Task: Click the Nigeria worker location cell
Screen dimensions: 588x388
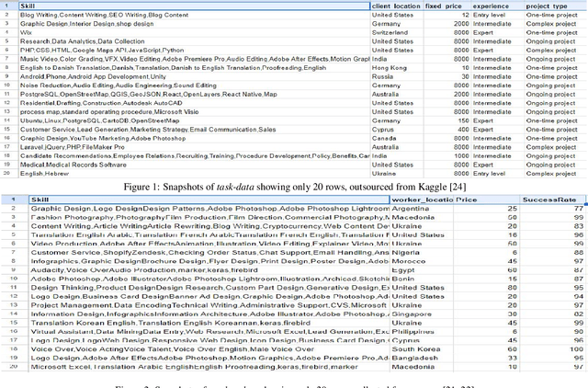Action: [x=405, y=252]
